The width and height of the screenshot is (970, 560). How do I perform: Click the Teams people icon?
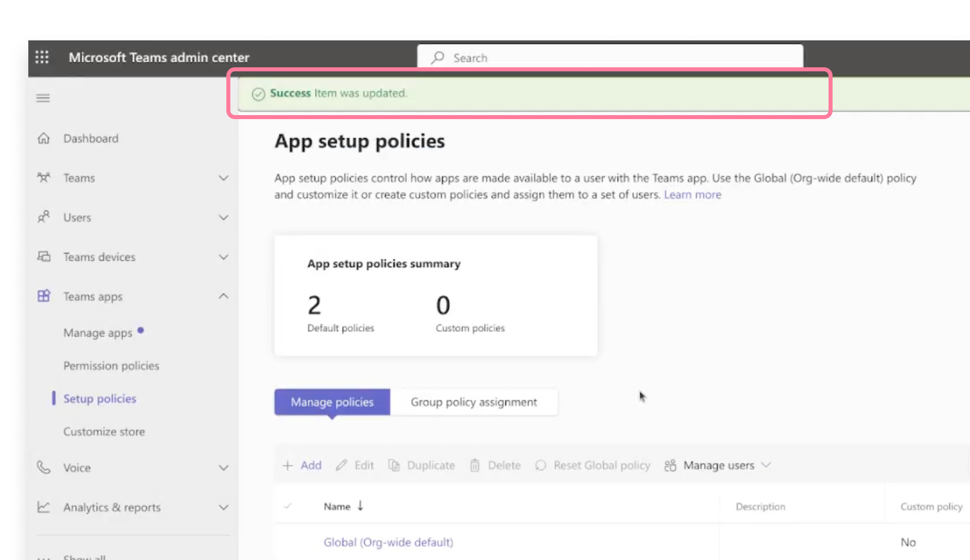click(44, 178)
